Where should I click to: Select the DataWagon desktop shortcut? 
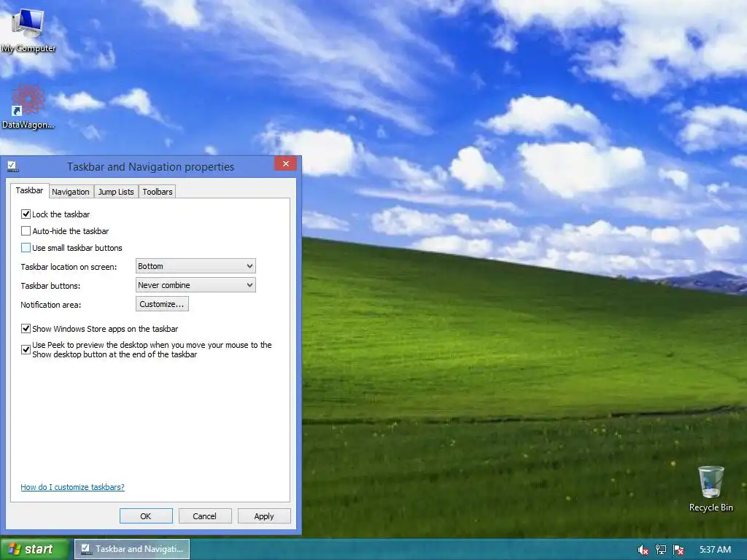tap(28, 106)
